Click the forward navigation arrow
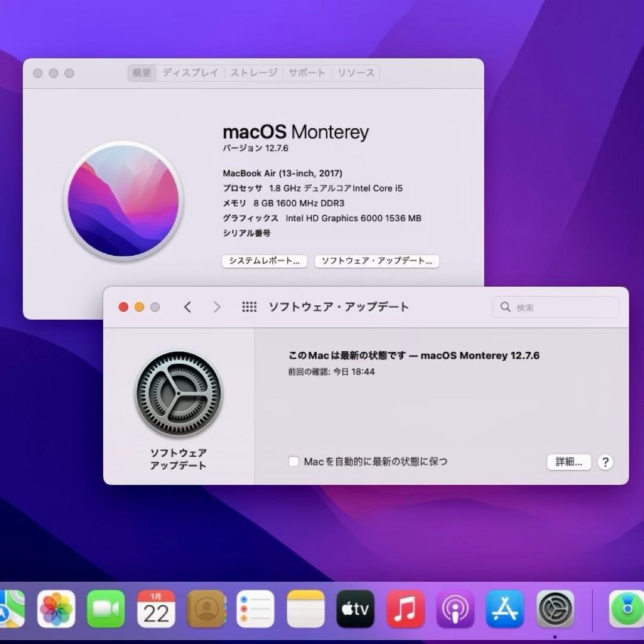This screenshot has height=644, width=644. (x=217, y=306)
